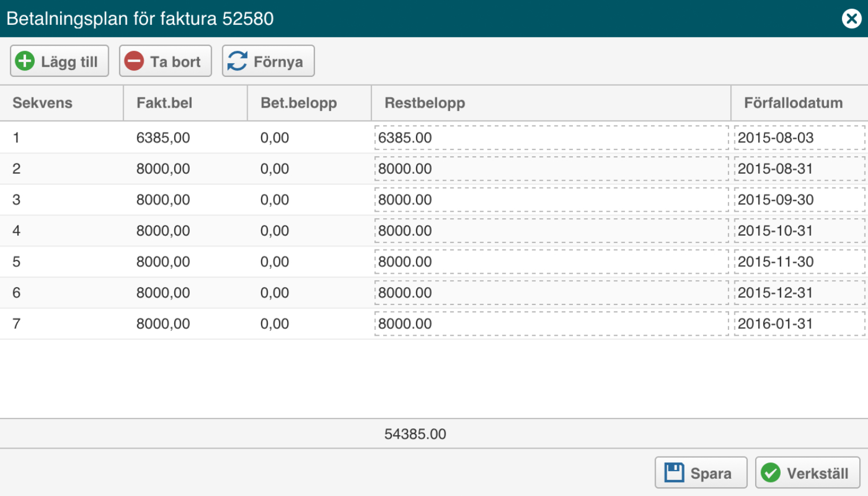
Task: Click Fakt.bel 8000,00 in sequence 4 row
Action: tap(163, 230)
